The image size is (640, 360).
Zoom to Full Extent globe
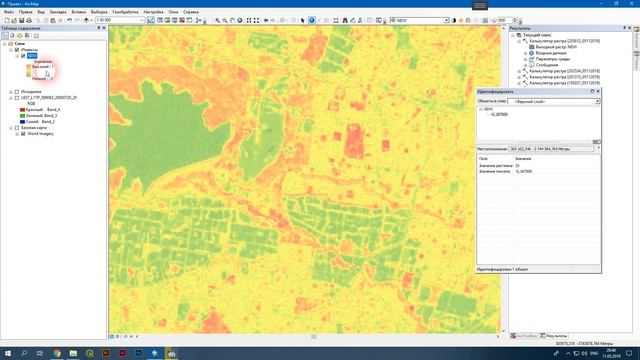click(x=240, y=20)
